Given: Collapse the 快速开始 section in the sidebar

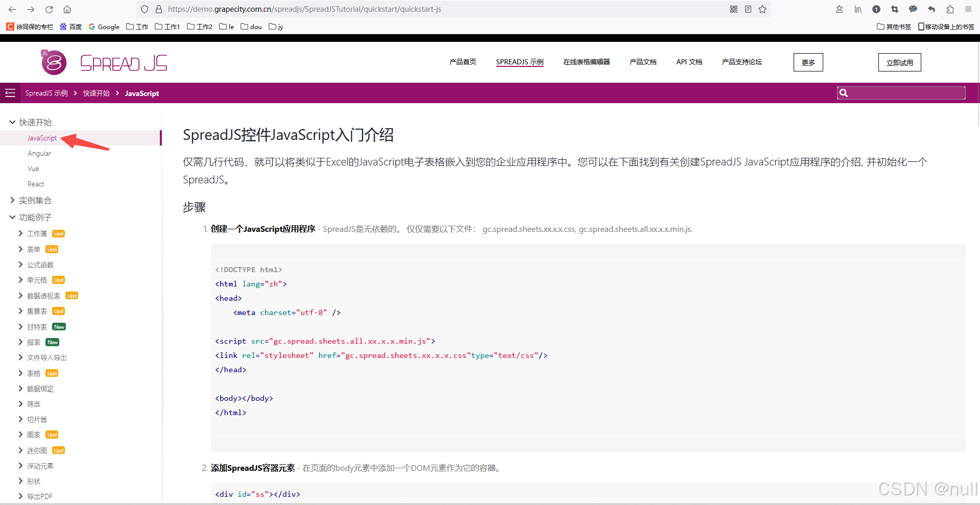Looking at the screenshot, I should coord(12,122).
